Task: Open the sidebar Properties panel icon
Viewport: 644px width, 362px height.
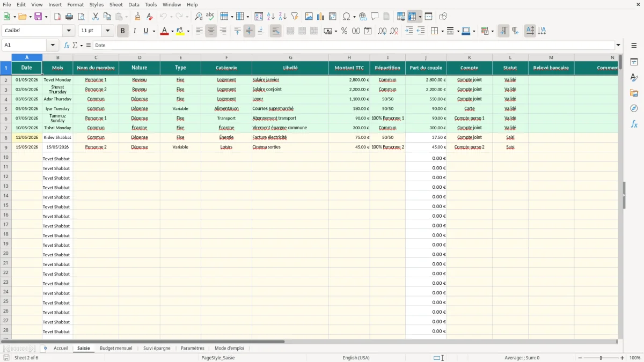Action: (x=634, y=62)
